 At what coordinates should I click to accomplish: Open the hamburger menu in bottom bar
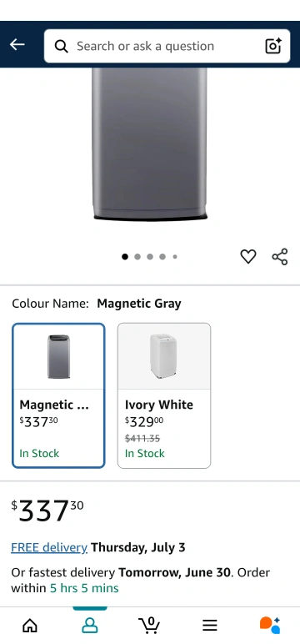210,626
